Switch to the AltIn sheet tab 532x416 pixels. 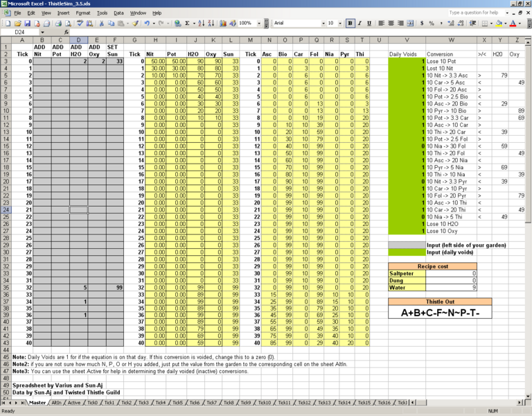(x=56, y=402)
